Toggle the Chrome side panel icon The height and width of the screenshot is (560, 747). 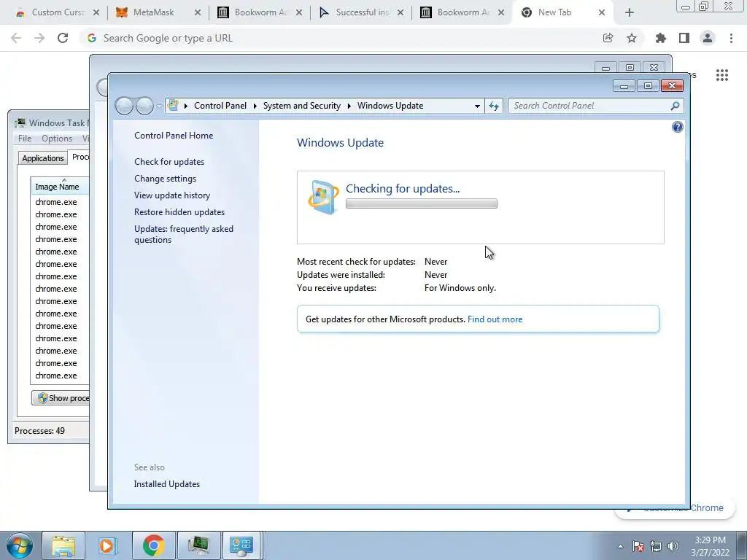pyautogui.click(x=684, y=38)
